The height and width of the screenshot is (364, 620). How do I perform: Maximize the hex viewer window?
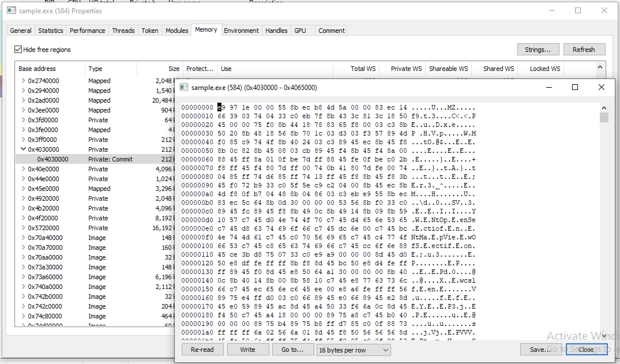(x=575, y=87)
